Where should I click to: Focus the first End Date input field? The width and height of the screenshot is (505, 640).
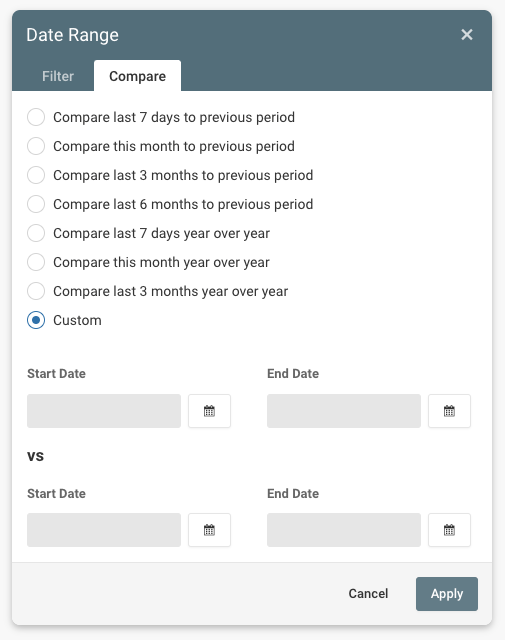[x=344, y=411]
